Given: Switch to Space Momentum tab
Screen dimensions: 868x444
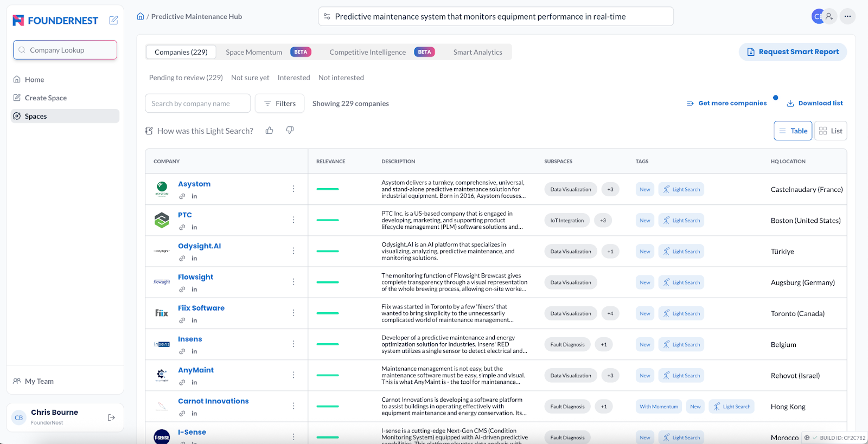Looking at the screenshot, I should coord(254,52).
